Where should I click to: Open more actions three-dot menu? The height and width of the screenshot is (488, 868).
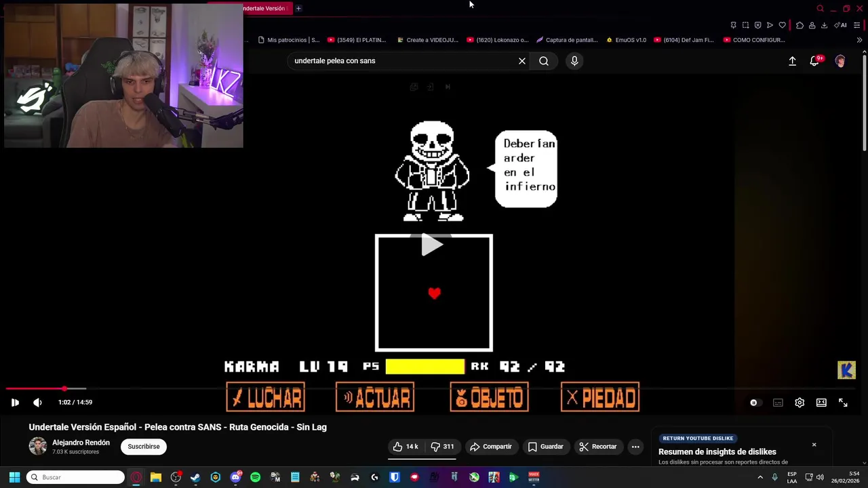[635, 447]
